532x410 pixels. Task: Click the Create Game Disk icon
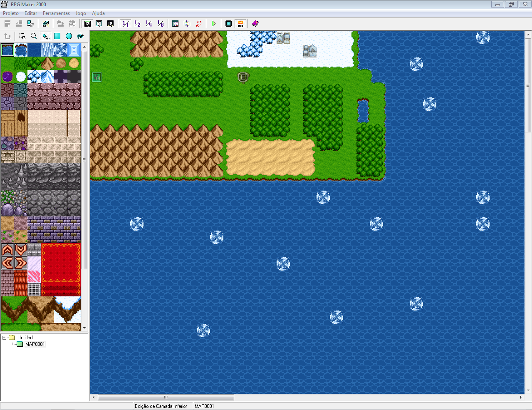tap(46, 24)
